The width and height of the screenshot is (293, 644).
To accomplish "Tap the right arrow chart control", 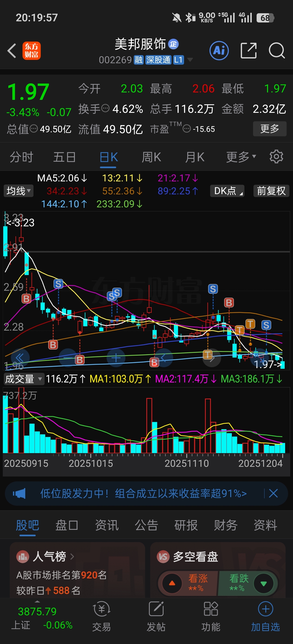I will [x=212, y=358].
